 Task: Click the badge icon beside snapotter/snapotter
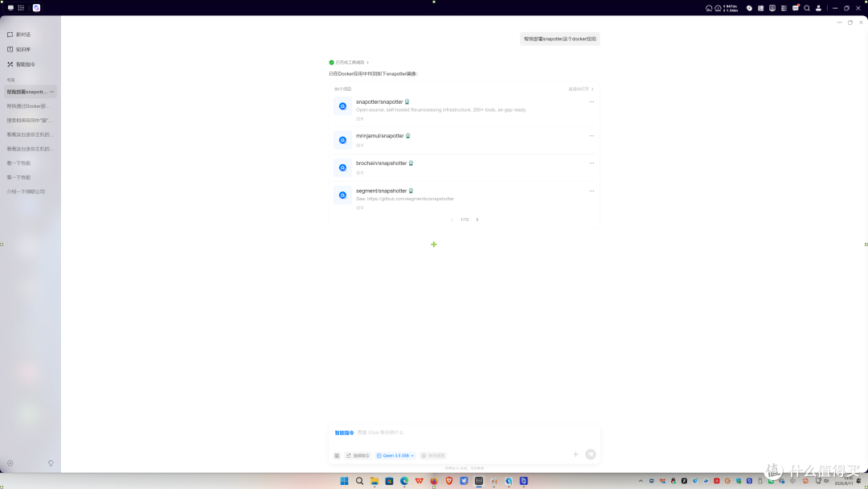pyautogui.click(x=407, y=102)
